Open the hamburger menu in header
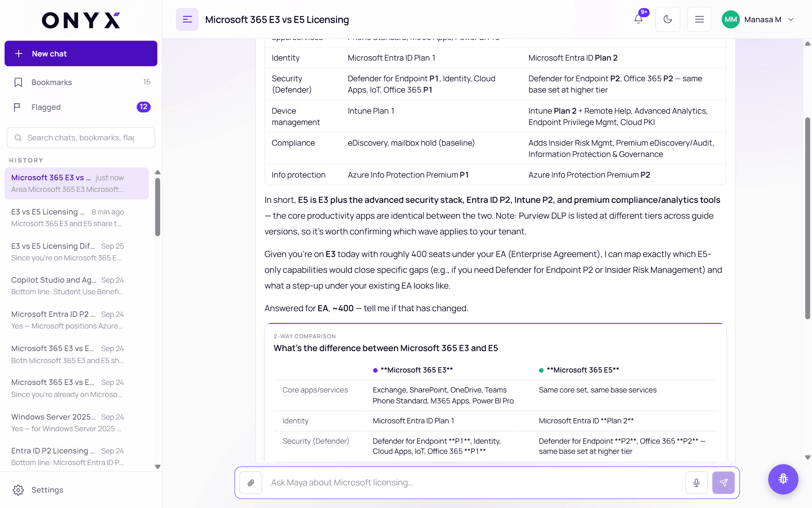812x508 pixels. [x=699, y=19]
